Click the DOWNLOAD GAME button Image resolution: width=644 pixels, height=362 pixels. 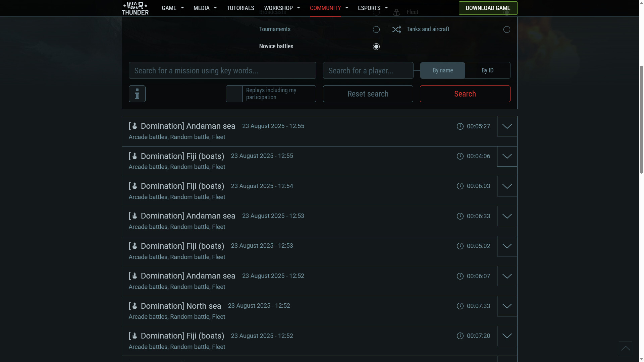[x=488, y=8]
